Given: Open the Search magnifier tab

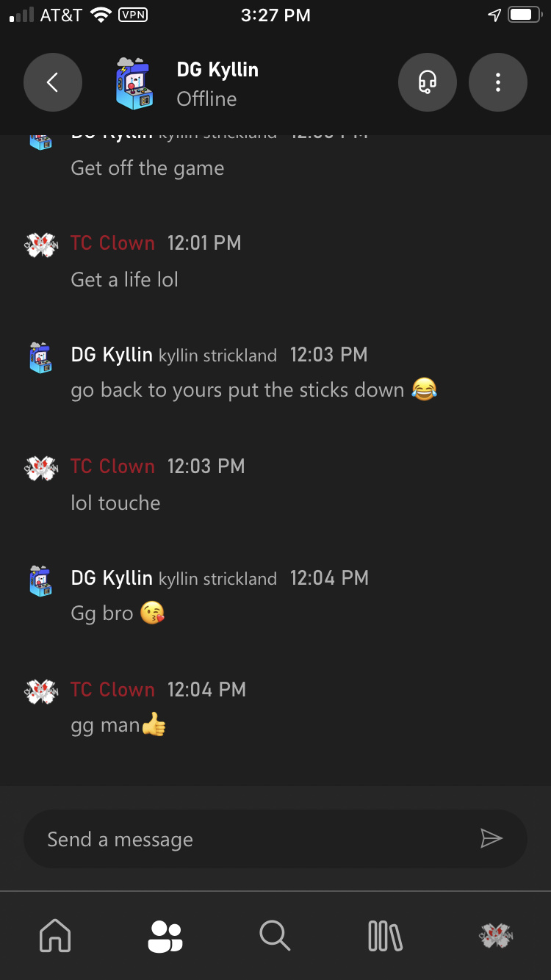Looking at the screenshot, I should coord(275,936).
